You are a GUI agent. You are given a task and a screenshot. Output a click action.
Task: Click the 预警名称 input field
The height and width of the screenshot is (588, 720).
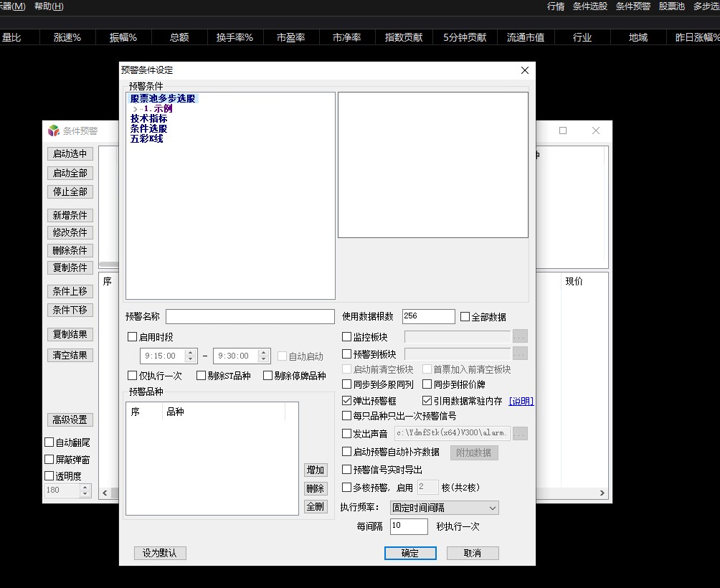tap(250, 316)
